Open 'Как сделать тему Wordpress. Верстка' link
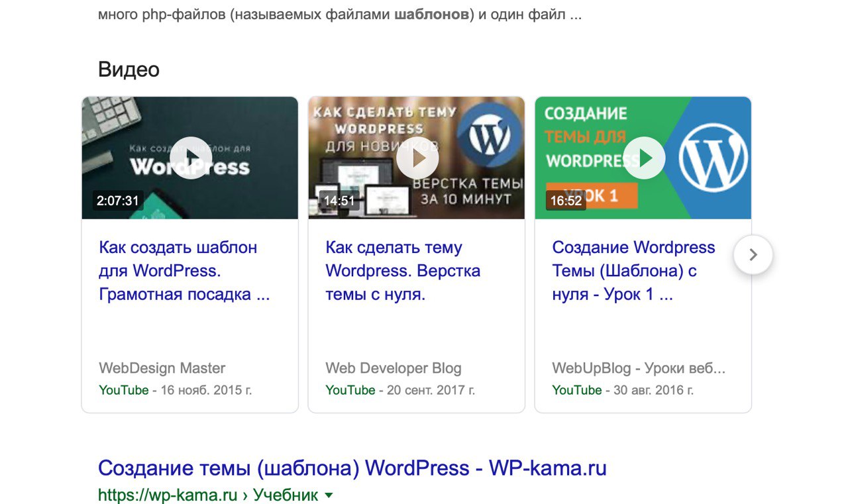Viewport: 848px width, 504px height. point(403,271)
